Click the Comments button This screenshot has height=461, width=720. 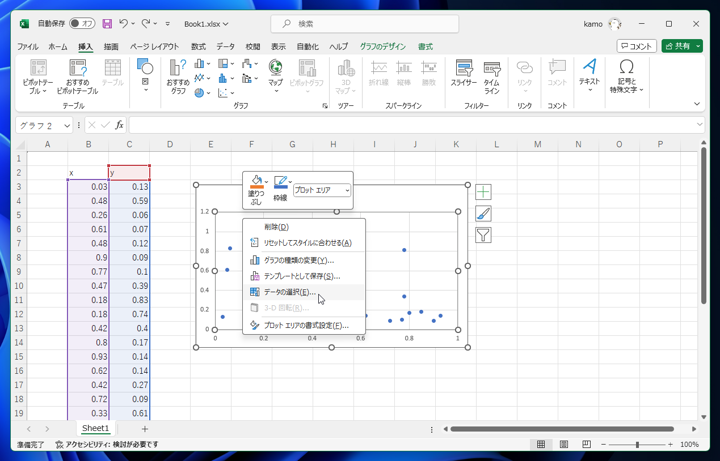[636, 46]
